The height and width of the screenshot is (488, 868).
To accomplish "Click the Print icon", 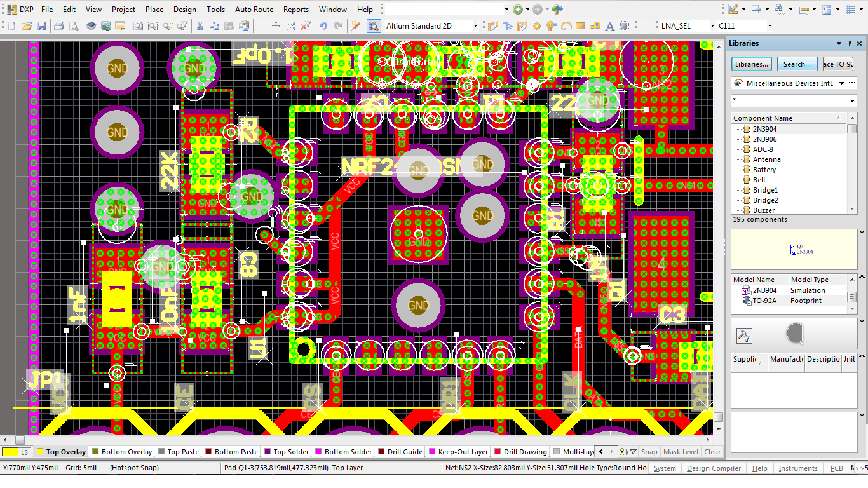I will click(58, 26).
